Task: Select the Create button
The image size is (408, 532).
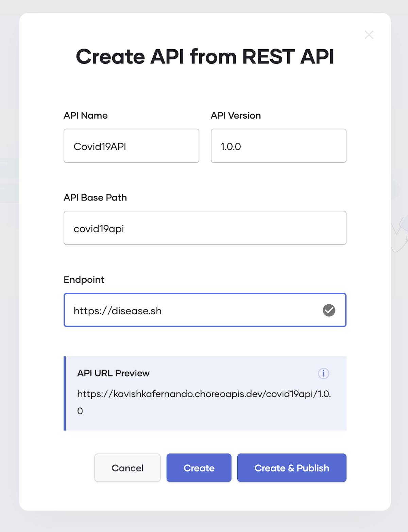Action: click(199, 468)
